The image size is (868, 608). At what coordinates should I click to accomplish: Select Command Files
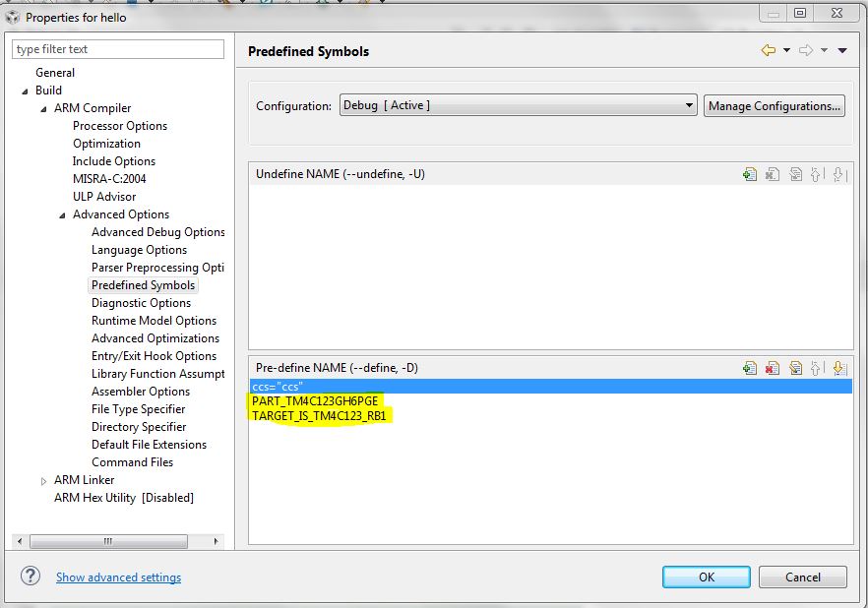(x=132, y=462)
